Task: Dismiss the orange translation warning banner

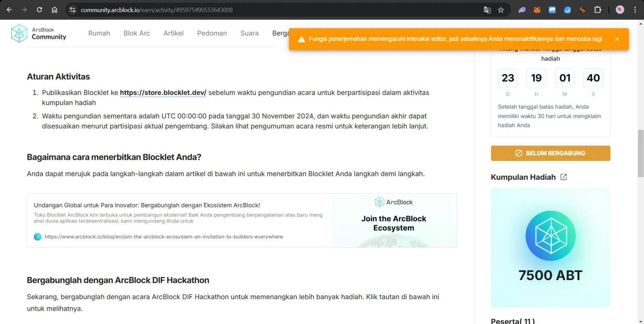Action: 617,39
